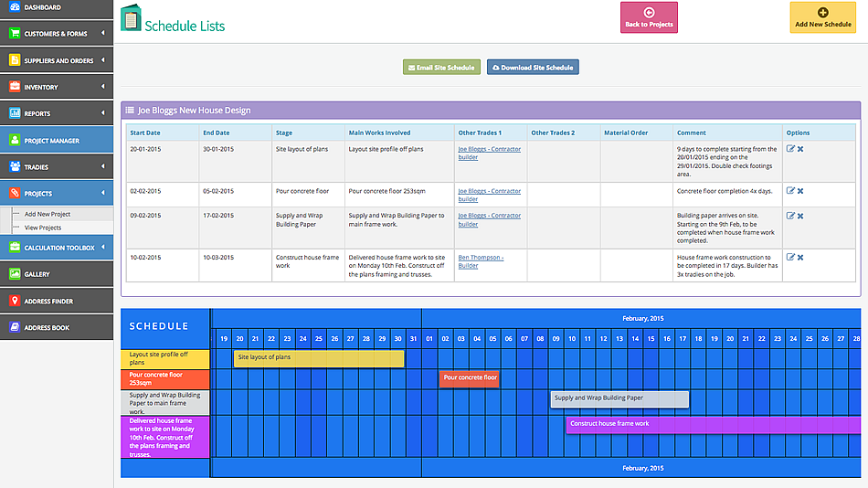Click the purple Delivered house frame work label

165,437
